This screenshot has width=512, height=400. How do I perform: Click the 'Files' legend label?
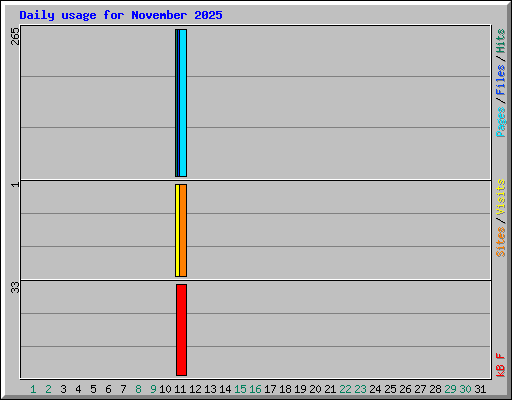pyautogui.click(x=501, y=80)
